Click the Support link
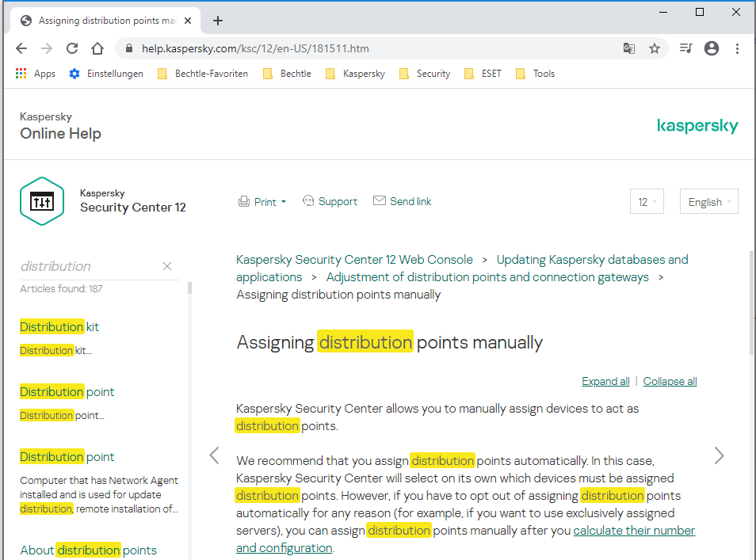 [x=330, y=201]
